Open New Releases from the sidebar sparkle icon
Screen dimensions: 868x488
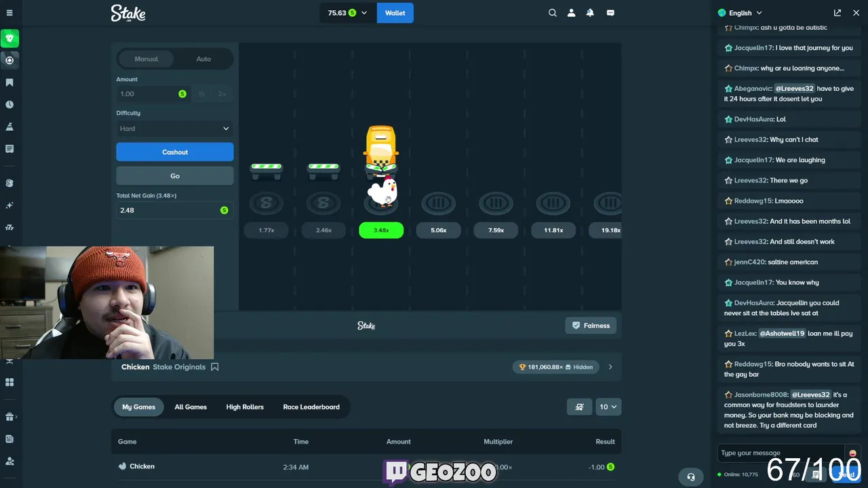[9, 205]
